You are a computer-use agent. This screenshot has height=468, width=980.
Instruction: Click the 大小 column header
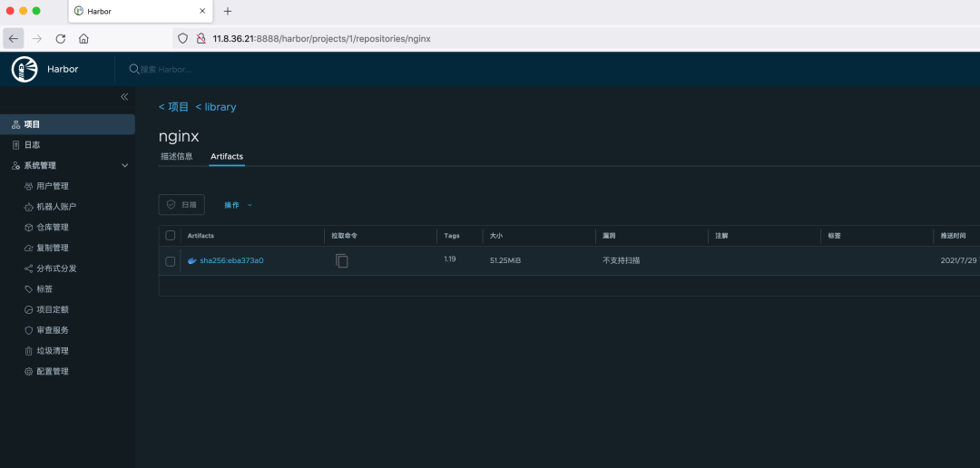click(x=496, y=236)
